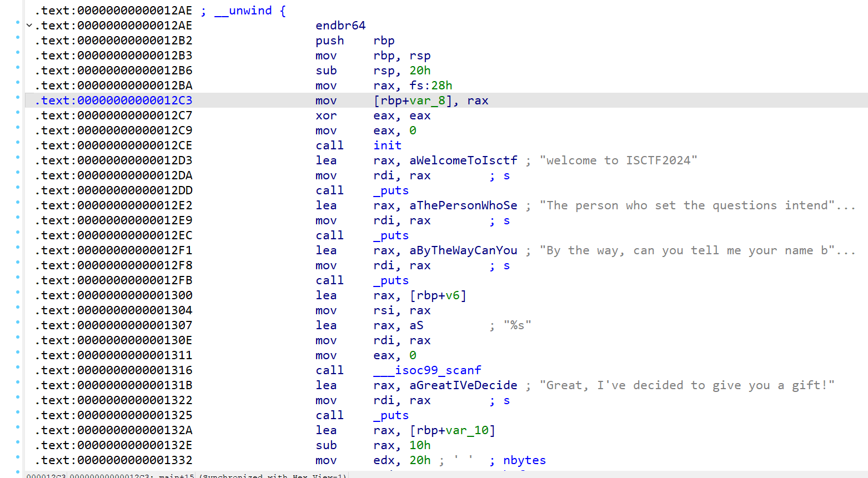This screenshot has height=478, width=868.
Task: Select address .text:00000000000012F8
Action: 113,265
